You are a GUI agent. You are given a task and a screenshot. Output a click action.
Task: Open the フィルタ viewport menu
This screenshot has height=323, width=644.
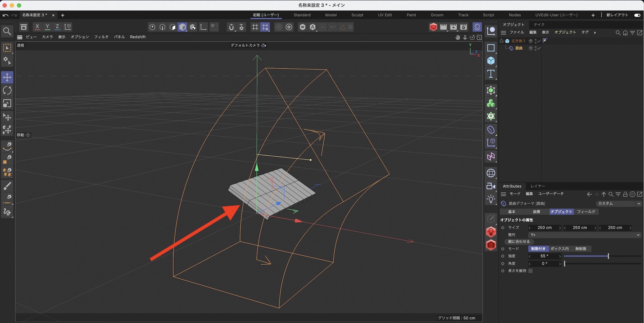tap(101, 37)
